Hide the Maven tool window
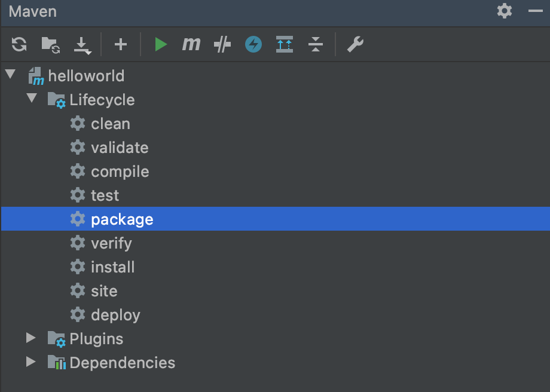 535,11
